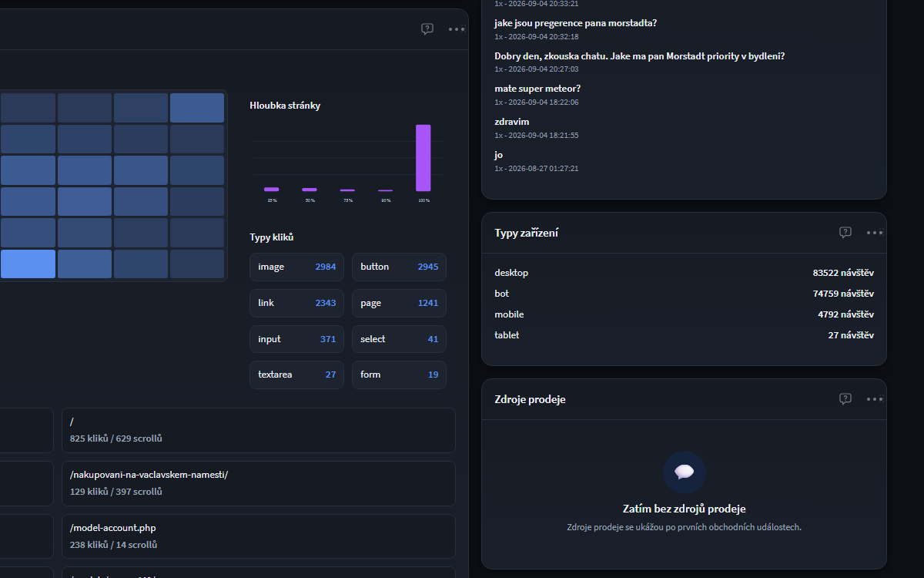This screenshot has height=578, width=924.
Task: Click the tablet device row
Action: tap(684, 335)
